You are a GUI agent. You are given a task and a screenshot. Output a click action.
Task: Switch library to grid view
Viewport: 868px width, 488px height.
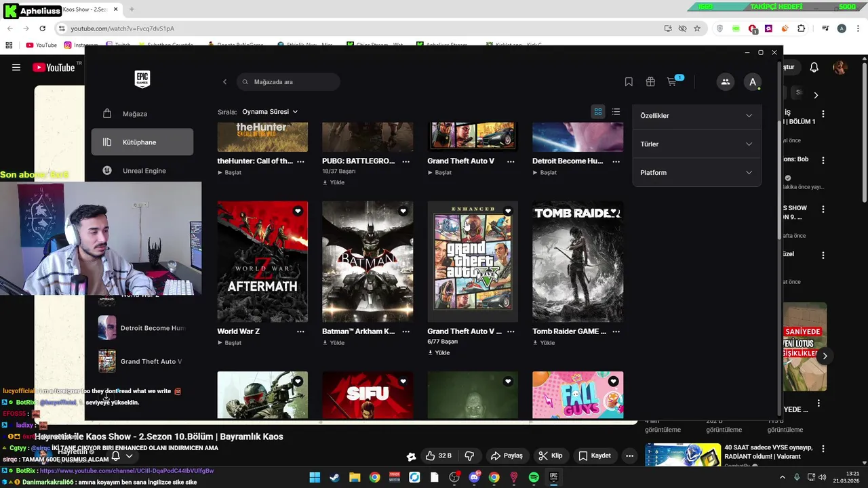598,112
